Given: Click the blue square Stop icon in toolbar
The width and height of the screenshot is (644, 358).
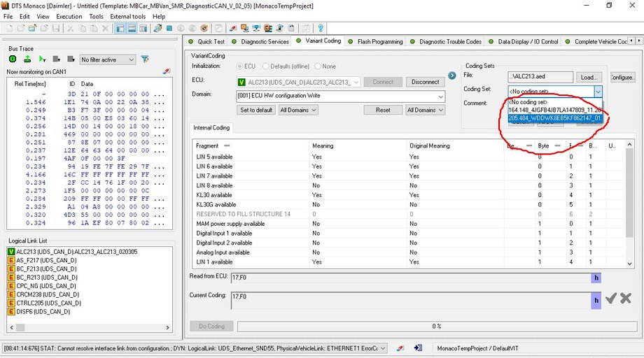Looking at the screenshot, I should click(x=169, y=28).
